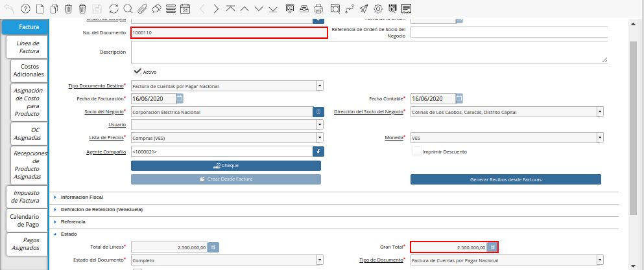Open the Moneda dropdown arrow
Image resolution: width=644 pixels, height=270 pixels.
[x=600, y=137]
